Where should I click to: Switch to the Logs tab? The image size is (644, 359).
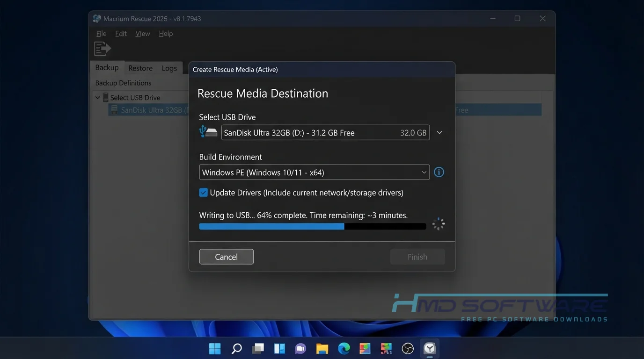click(x=169, y=68)
